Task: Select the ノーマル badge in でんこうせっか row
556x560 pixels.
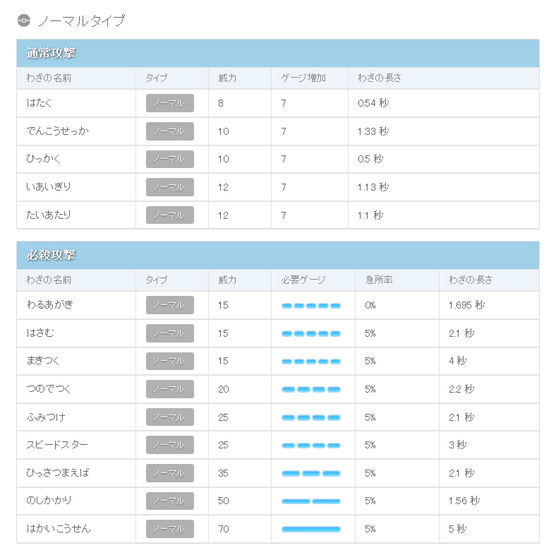Action: [170, 131]
